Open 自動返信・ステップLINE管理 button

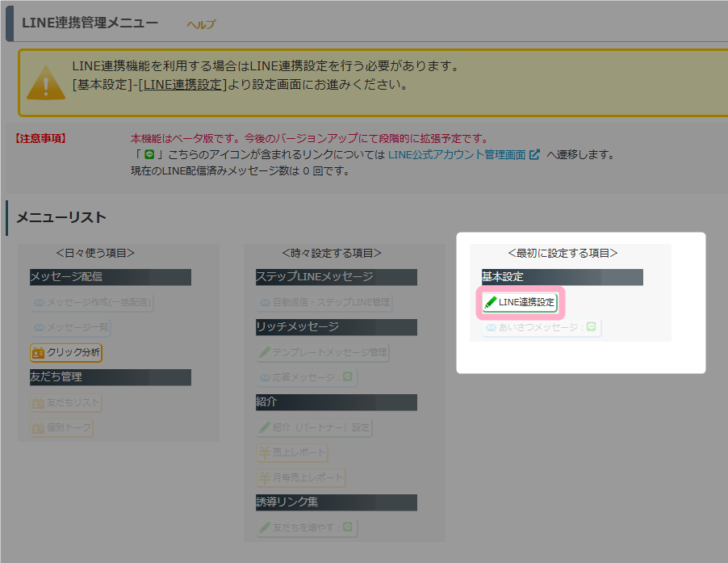(x=324, y=302)
